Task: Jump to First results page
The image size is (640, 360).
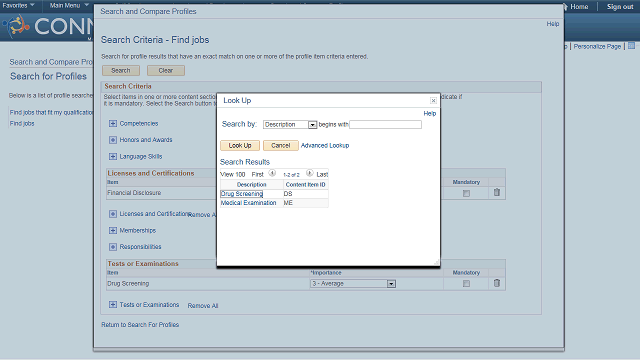Action: [258, 174]
